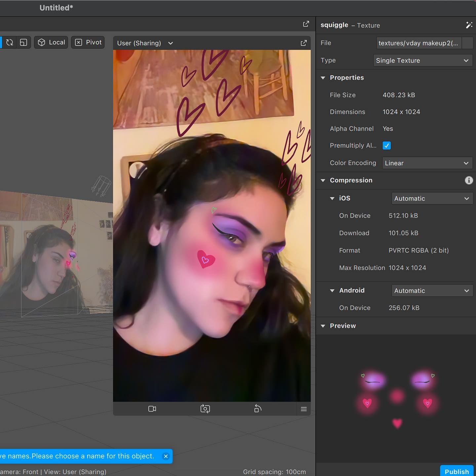Screen dimensions: 476x476
Task: Toggle Local coordinate space button
Action: [51, 42]
